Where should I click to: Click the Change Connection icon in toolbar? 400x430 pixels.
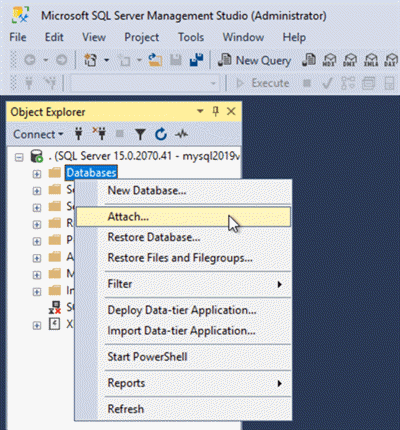point(50,83)
